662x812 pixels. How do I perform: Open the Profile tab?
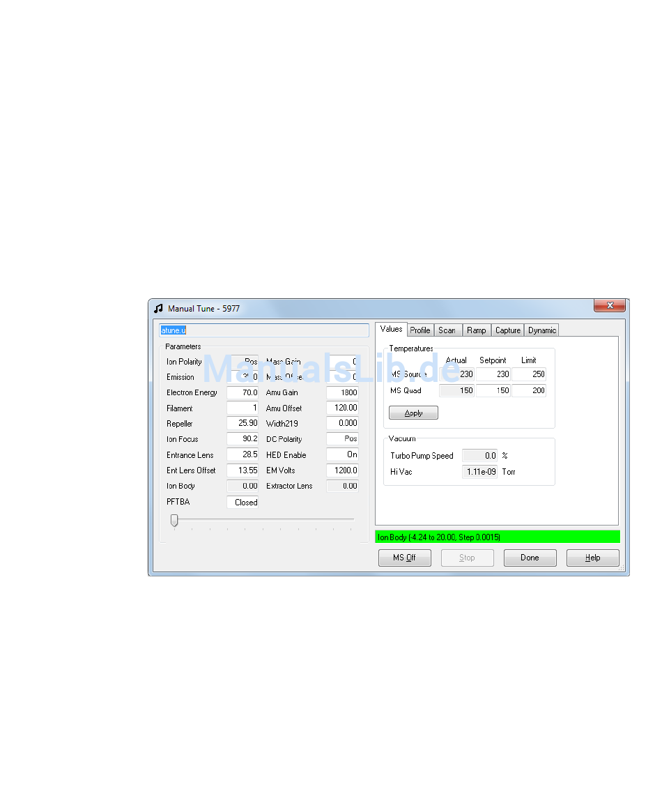(x=419, y=330)
